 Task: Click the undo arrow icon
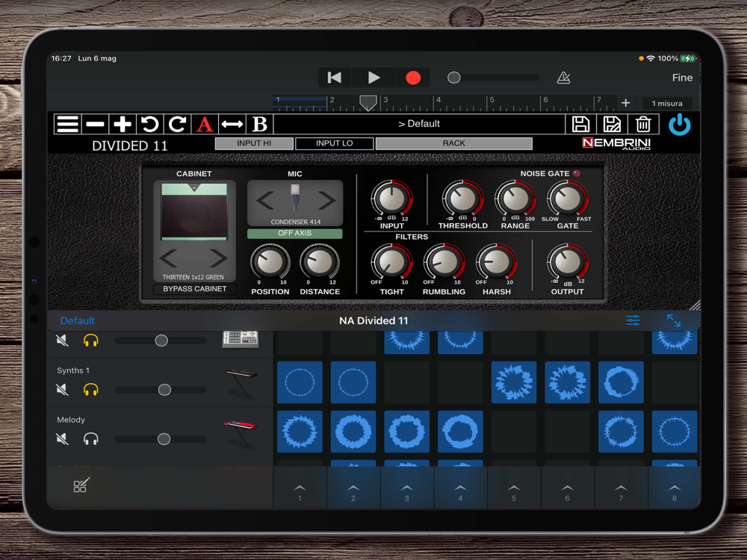coord(149,124)
